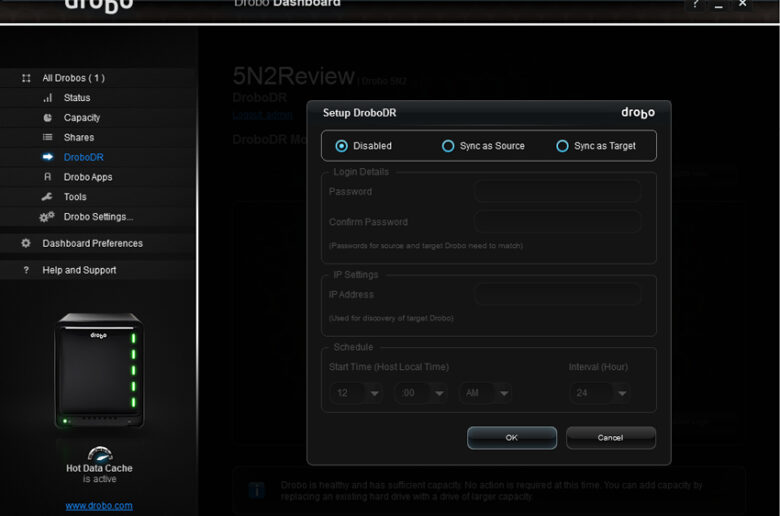Select Sync as Target radio option
Image resolution: width=780 pixels, height=516 pixels.
(x=562, y=146)
